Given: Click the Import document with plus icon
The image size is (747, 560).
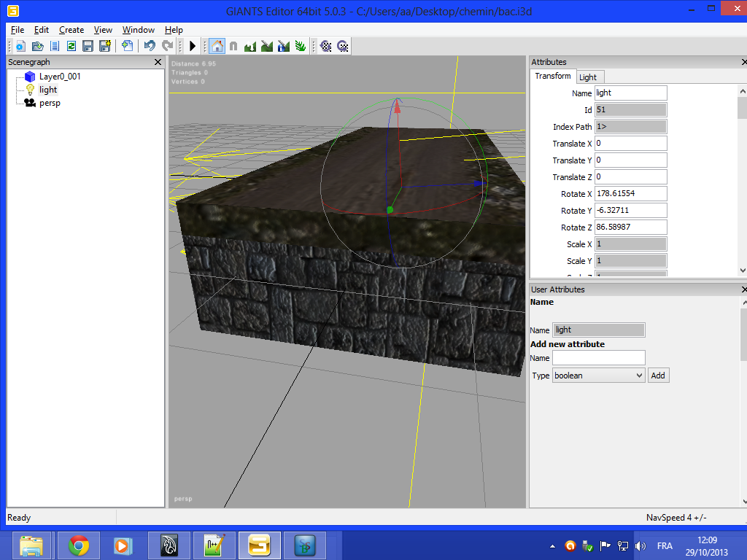Looking at the screenshot, I should pyautogui.click(x=127, y=46).
